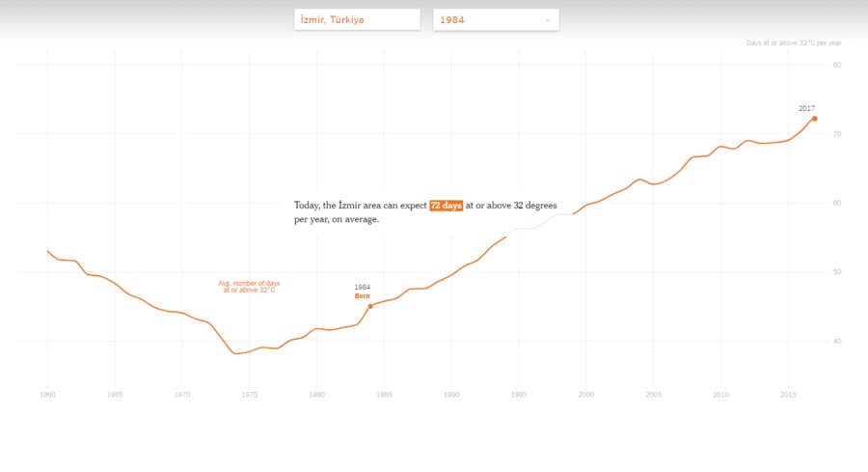Click the highlighted '72 days' badge
Viewport: 868px width, 472px height.
click(446, 206)
